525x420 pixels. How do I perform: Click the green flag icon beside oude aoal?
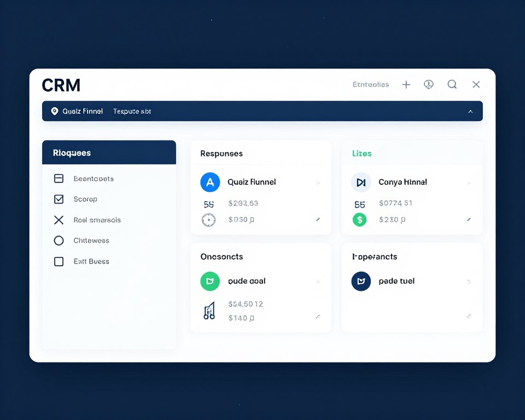pyautogui.click(x=209, y=281)
